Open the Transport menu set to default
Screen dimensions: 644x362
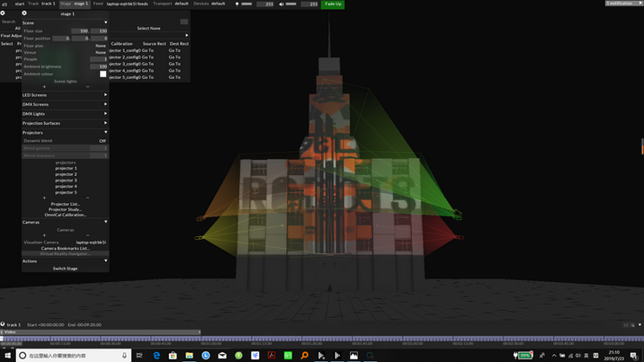pyautogui.click(x=171, y=4)
